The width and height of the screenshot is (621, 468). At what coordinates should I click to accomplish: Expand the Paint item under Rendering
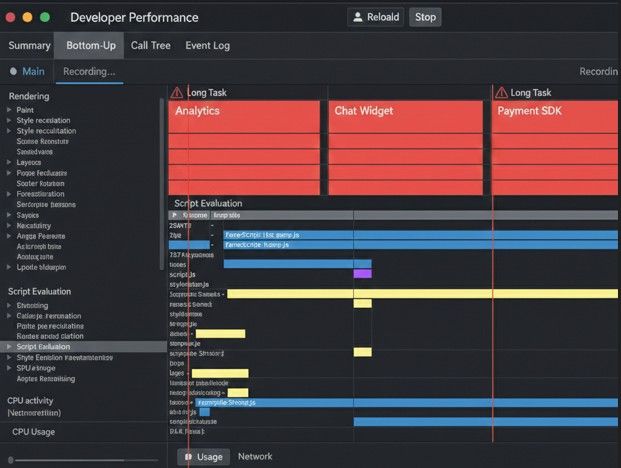pyautogui.click(x=8, y=110)
